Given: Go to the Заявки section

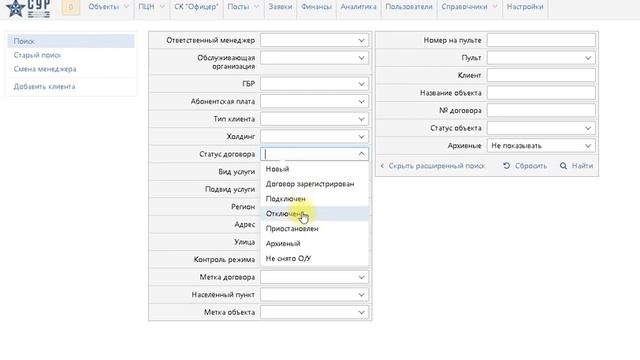Looking at the screenshot, I should [280, 7].
